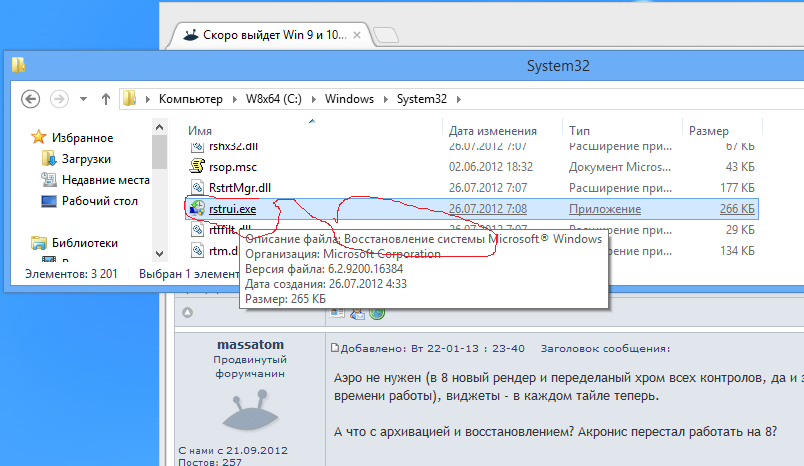Click the Приложение type of rstrui.exe

tap(605, 209)
